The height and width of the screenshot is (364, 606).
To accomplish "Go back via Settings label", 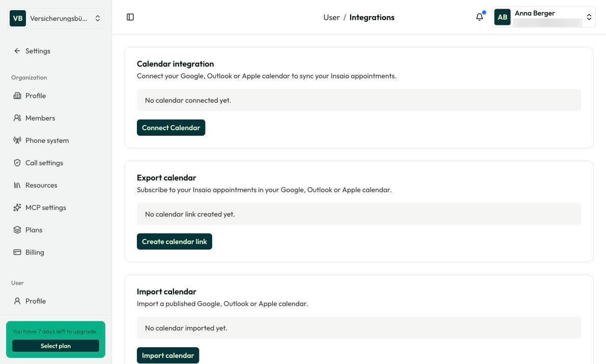I will click(x=38, y=51).
